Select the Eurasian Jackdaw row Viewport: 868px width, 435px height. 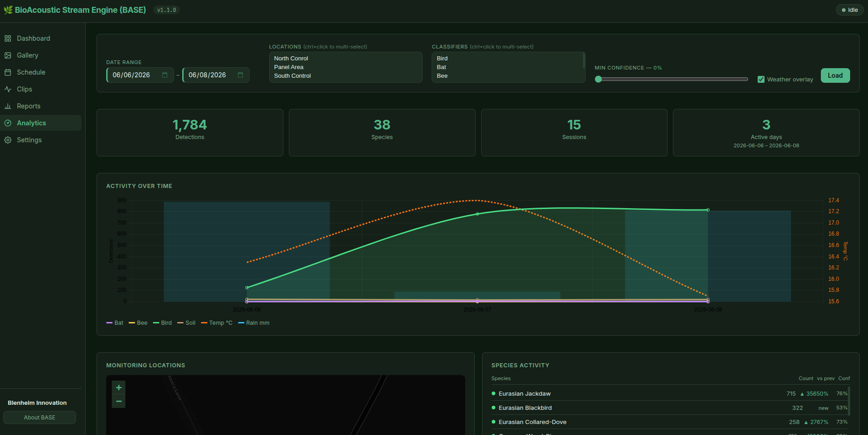(670, 394)
